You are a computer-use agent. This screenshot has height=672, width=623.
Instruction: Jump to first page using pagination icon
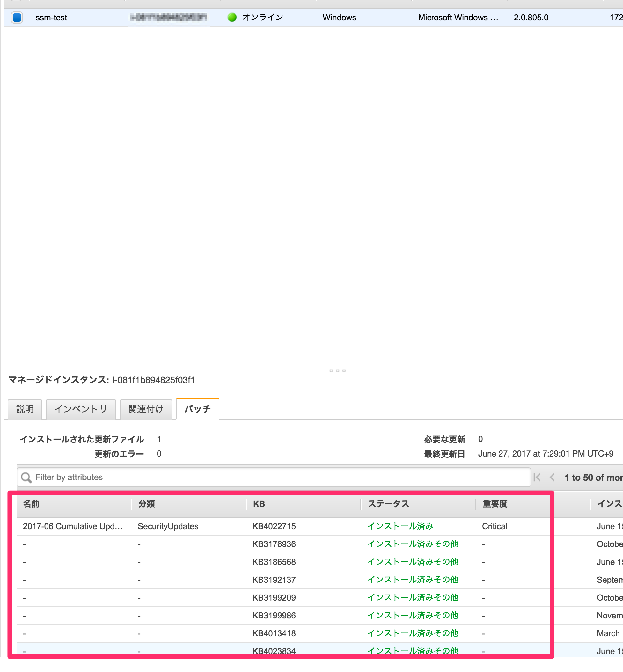pyautogui.click(x=537, y=477)
